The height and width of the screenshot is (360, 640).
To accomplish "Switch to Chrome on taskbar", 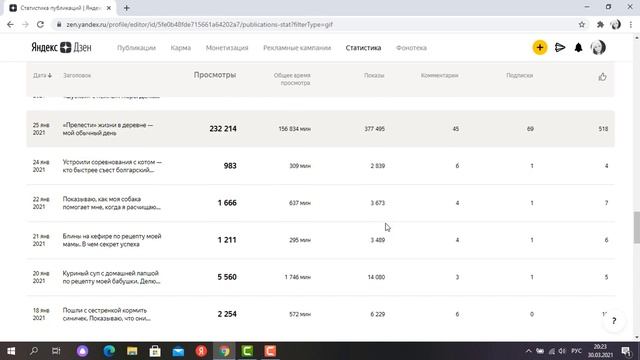I will tap(224, 351).
